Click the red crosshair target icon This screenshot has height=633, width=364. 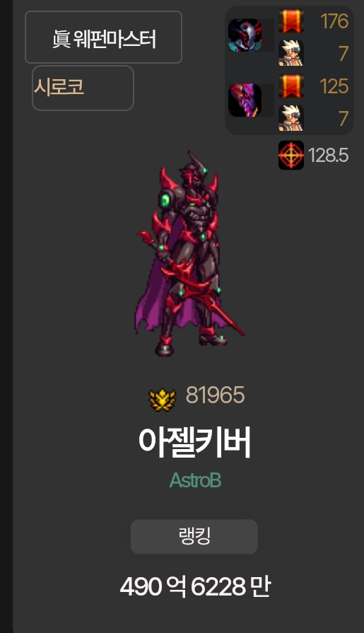pyautogui.click(x=291, y=155)
